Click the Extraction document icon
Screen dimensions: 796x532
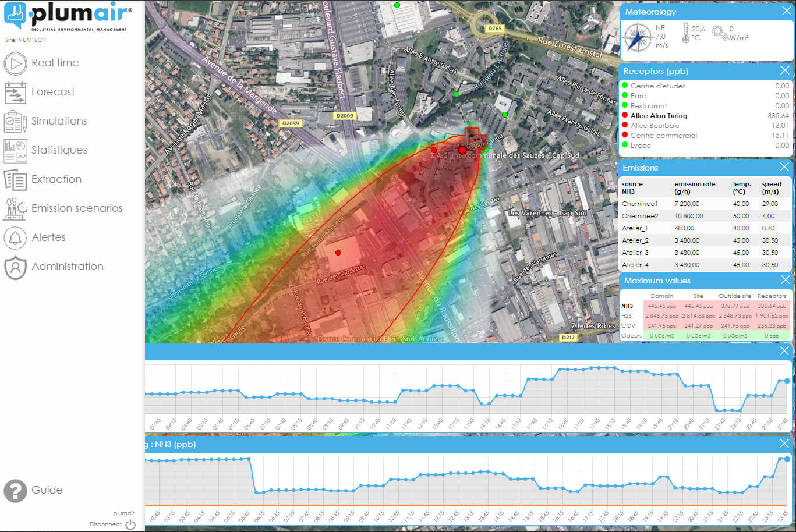click(x=16, y=180)
